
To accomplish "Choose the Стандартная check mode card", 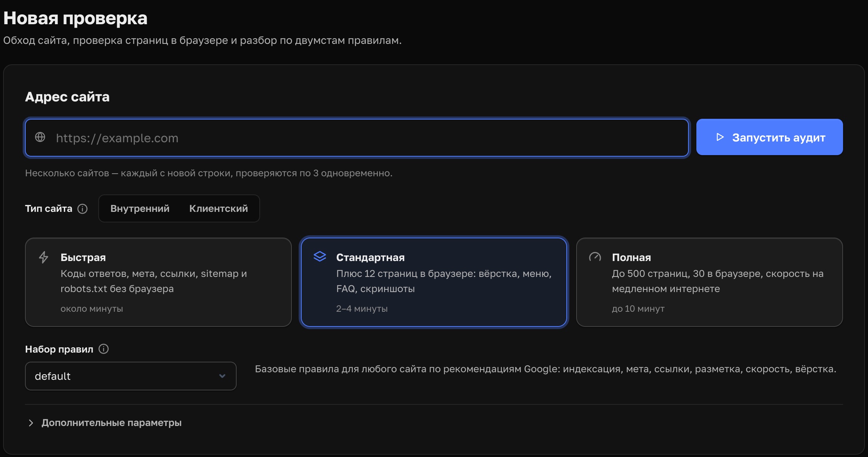I will [x=434, y=282].
